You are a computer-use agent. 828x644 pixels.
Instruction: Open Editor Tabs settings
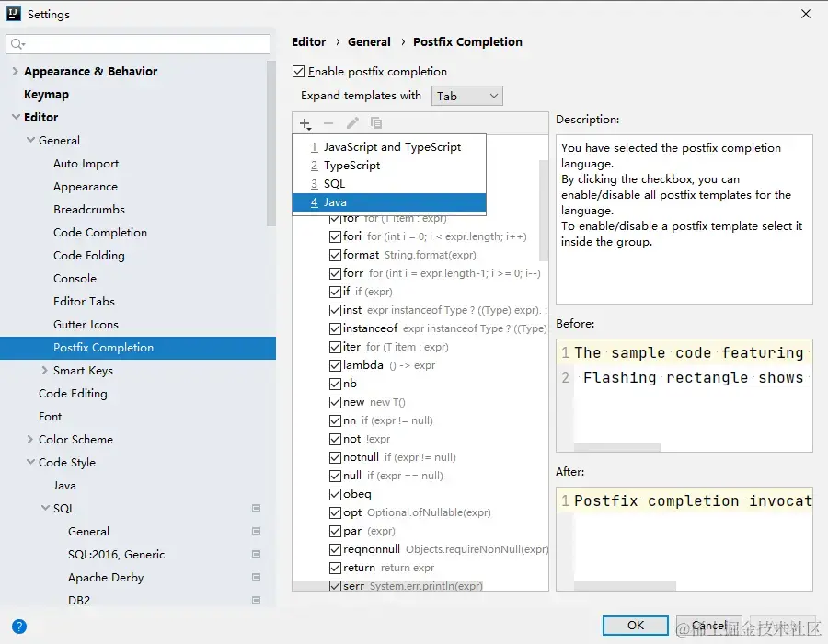[x=84, y=302]
